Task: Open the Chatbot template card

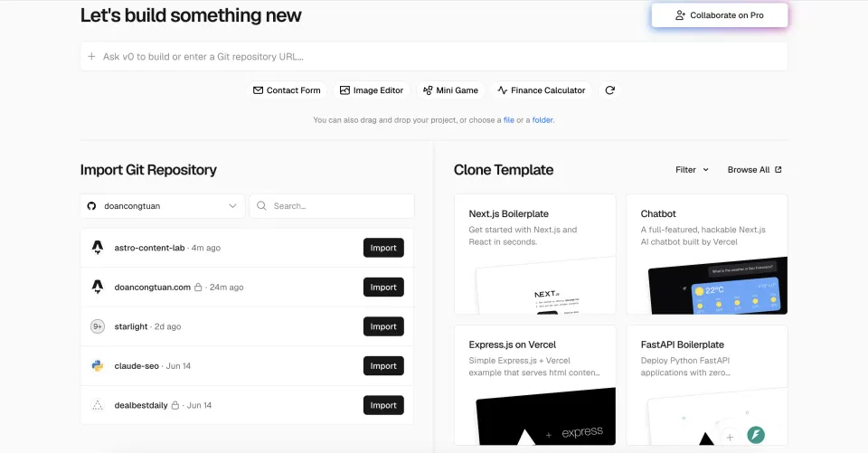Action: click(x=707, y=254)
